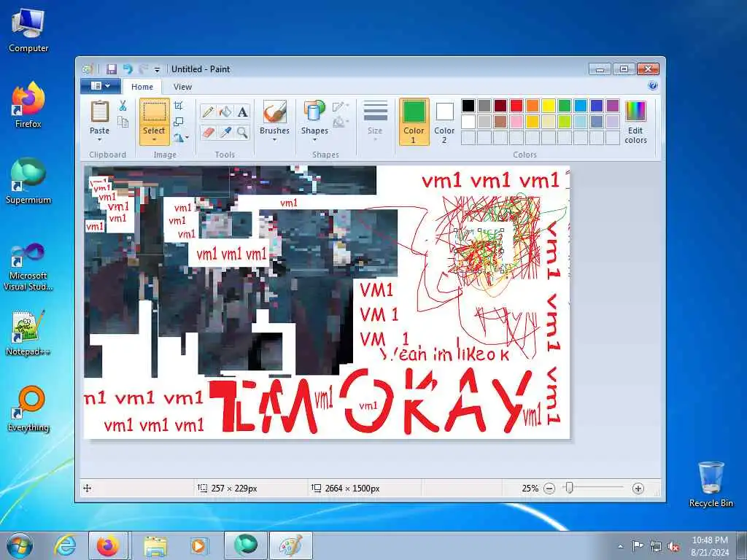Image resolution: width=747 pixels, height=560 pixels.
Task: Click the clock showing 10:48 PM
Action: tap(710, 540)
